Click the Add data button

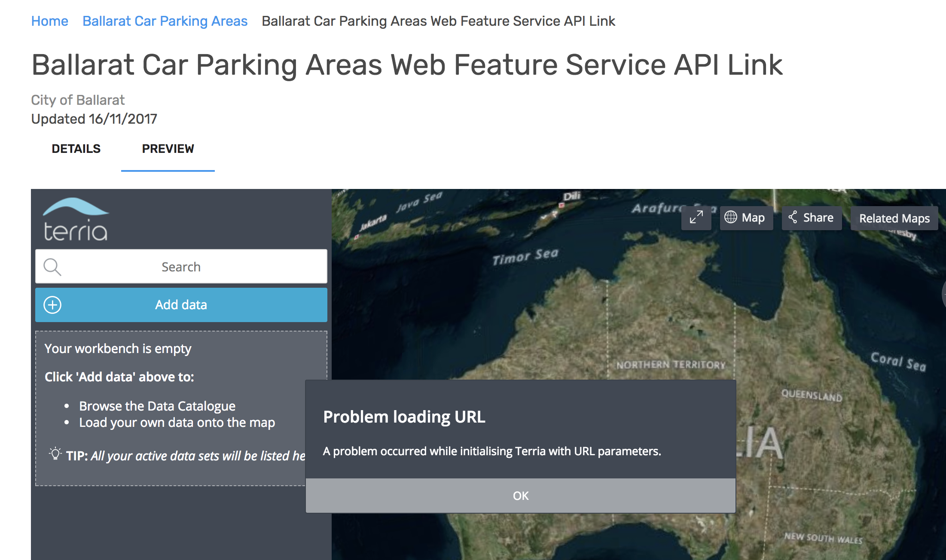pos(181,305)
